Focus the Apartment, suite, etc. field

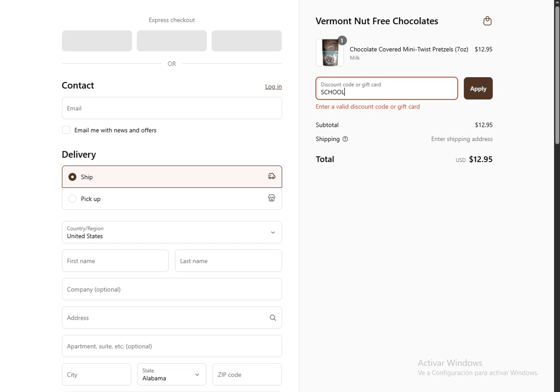[x=172, y=346]
